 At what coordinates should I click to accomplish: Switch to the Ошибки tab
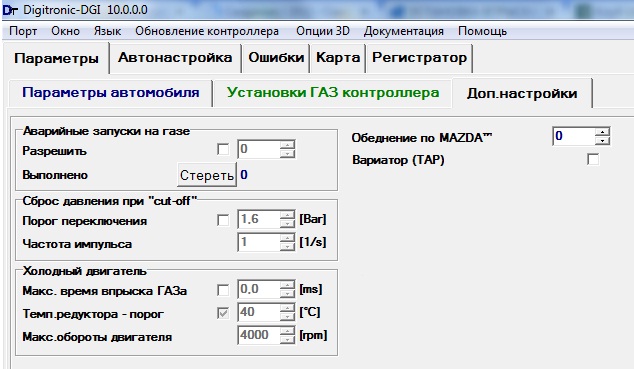click(276, 58)
